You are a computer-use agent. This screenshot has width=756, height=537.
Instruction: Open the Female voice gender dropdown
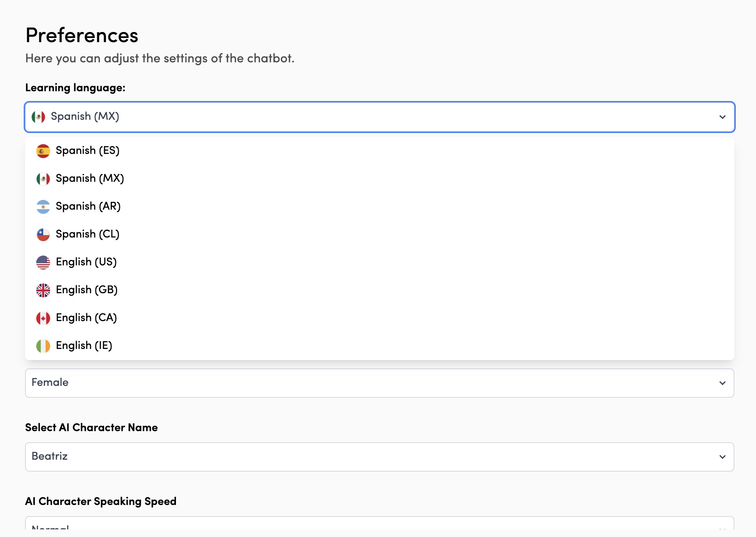(379, 383)
